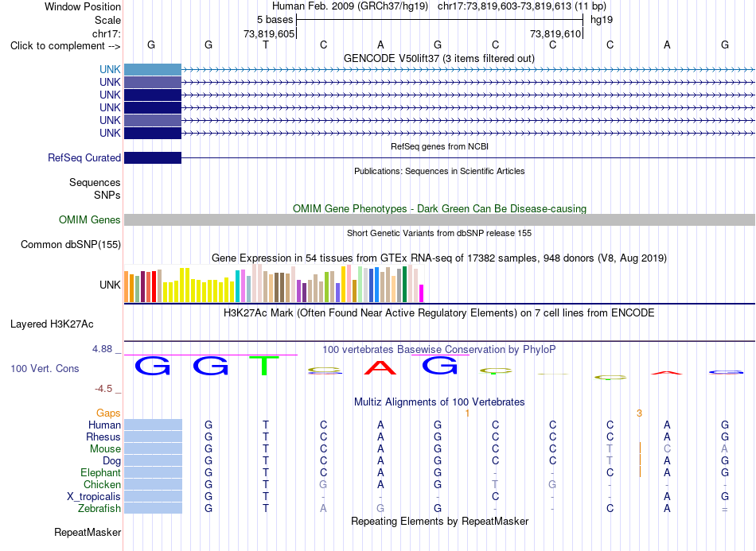Click the "Rhesus" species label
The height and width of the screenshot is (551, 756).
click(x=103, y=437)
